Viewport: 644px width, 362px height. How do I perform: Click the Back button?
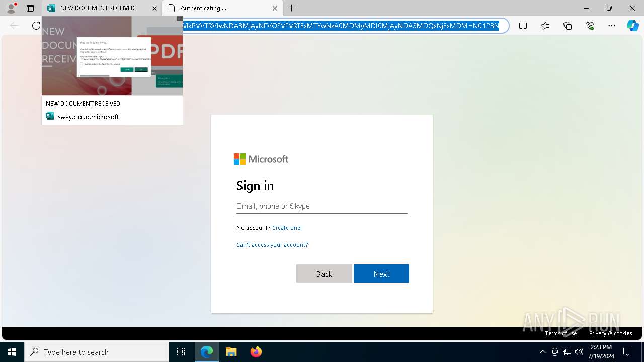pos(324,274)
